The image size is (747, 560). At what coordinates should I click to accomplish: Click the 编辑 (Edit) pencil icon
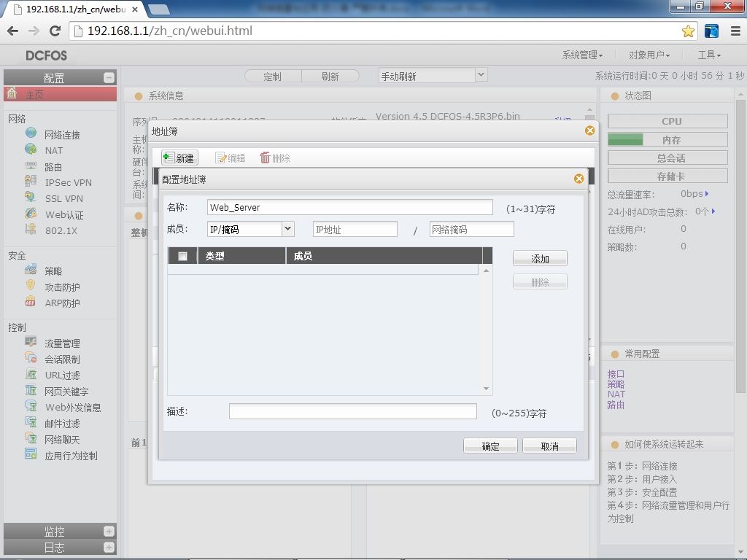(220, 157)
